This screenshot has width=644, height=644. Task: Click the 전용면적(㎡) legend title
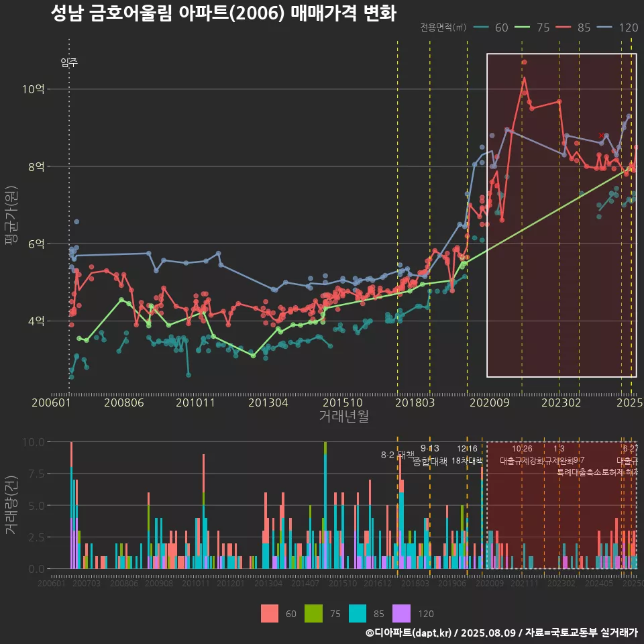click(443, 28)
